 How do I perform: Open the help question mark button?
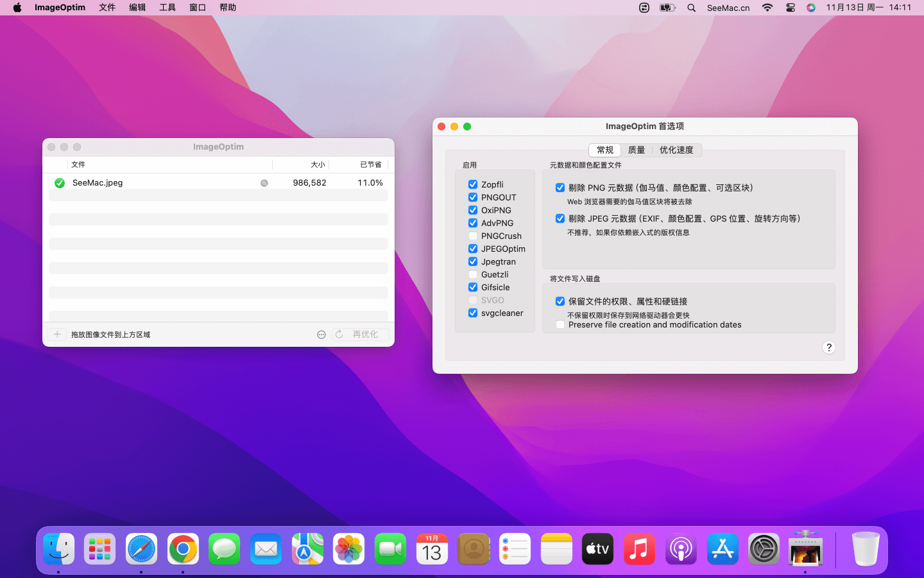[828, 347]
